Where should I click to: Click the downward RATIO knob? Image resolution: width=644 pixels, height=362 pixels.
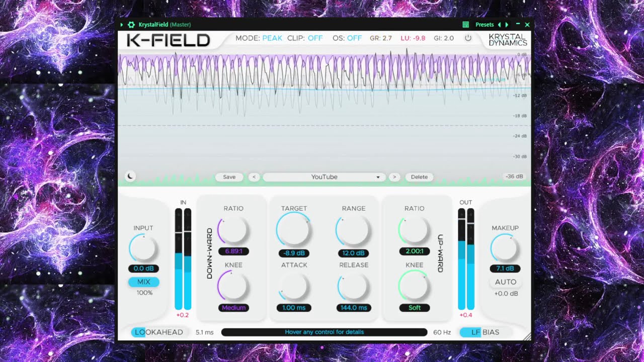click(233, 230)
